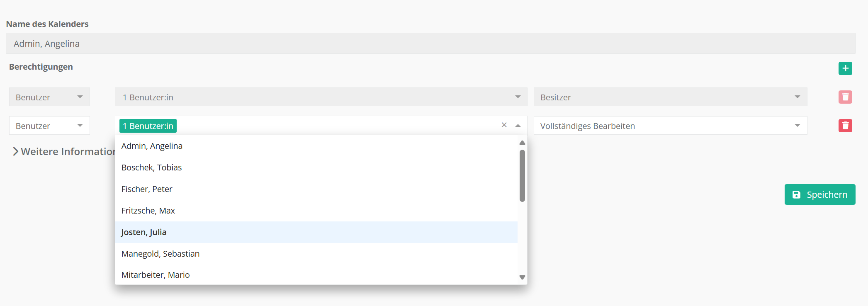Select Josten, Julia from the list

144,232
